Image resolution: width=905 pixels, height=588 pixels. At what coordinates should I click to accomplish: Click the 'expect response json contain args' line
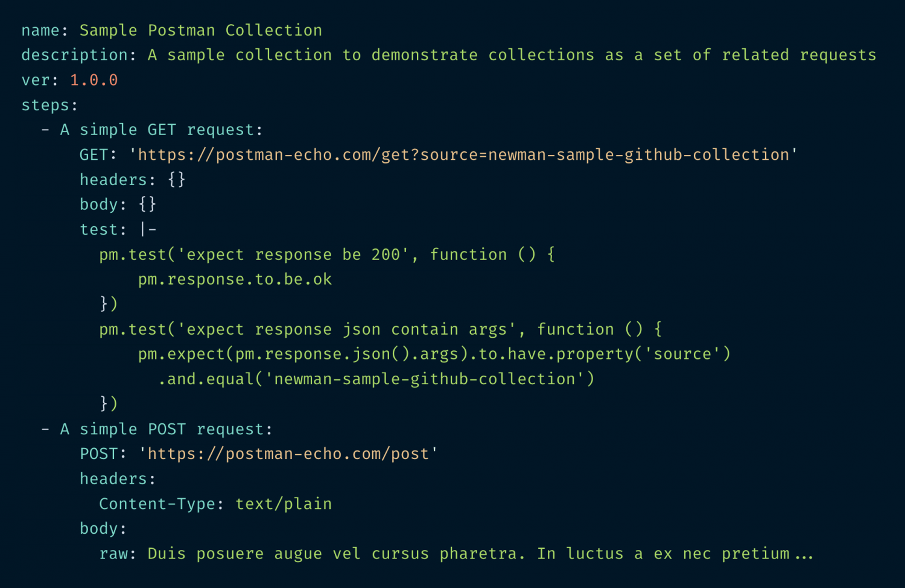pos(380,329)
